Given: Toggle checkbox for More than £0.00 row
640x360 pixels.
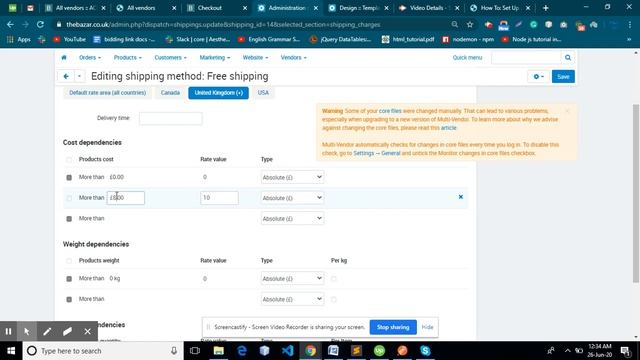Looking at the screenshot, I should click(x=69, y=178).
